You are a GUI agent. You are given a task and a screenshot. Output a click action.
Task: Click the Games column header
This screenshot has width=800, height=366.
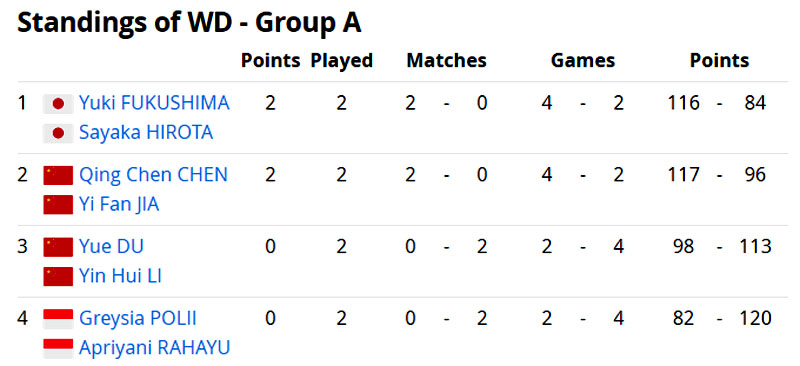(583, 61)
